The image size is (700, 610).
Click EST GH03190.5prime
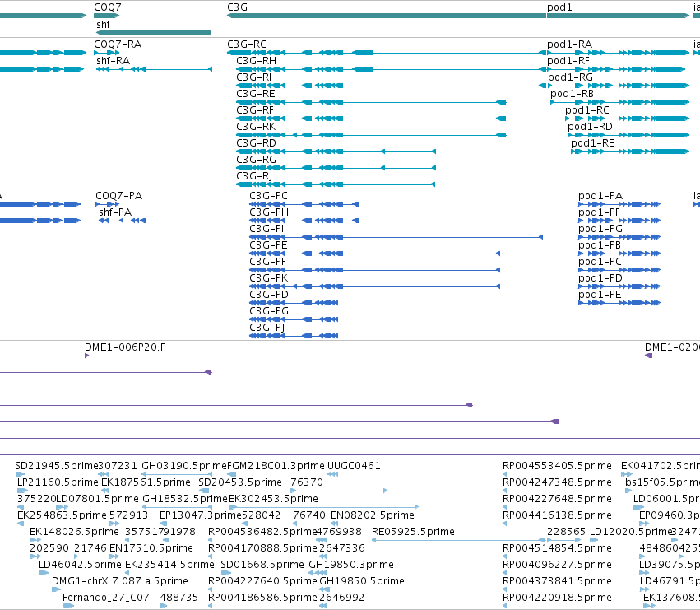point(184,466)
